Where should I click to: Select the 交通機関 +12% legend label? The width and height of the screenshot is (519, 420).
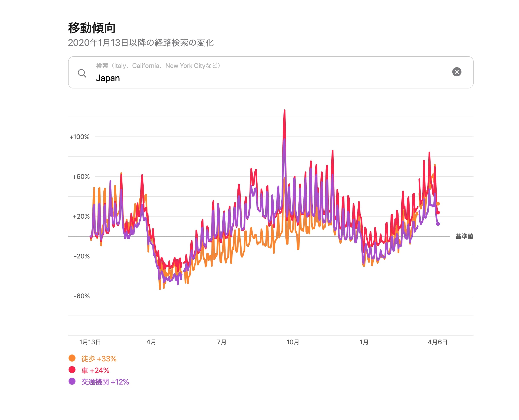pyautogui.click(x=105, y=382)
